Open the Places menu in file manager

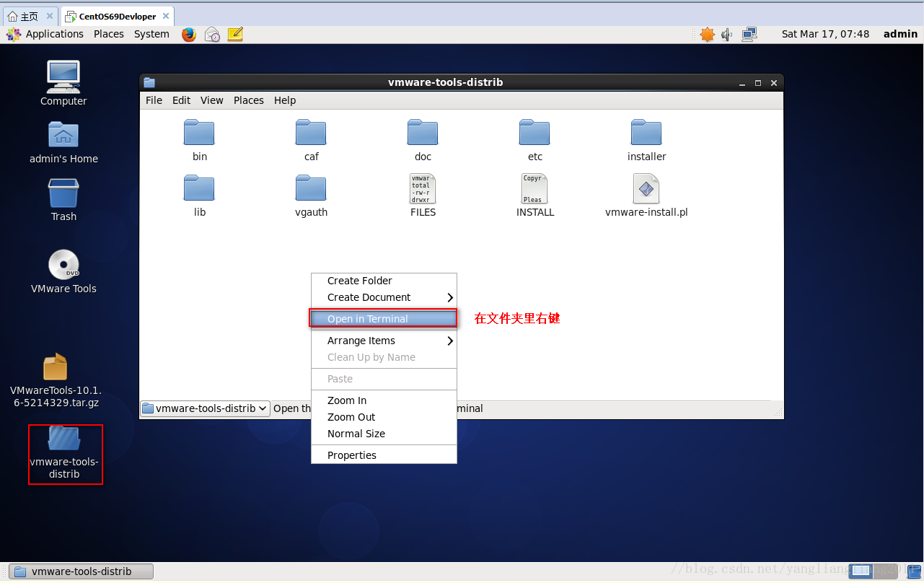point(249,100)
